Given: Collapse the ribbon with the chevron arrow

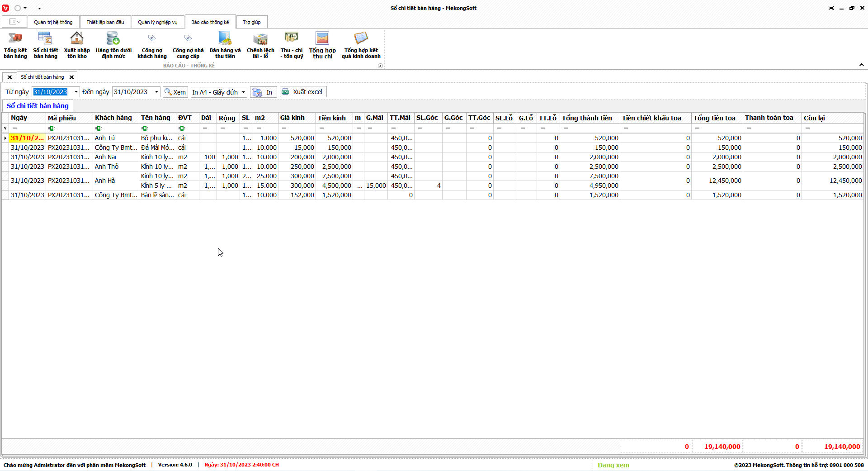Looking at the screenshot, I should coord(862,65).
